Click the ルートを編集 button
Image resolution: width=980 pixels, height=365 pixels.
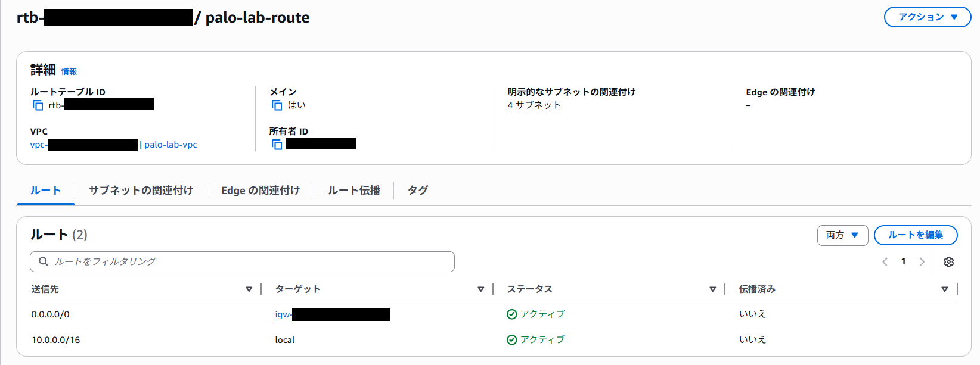coord(916,235)
